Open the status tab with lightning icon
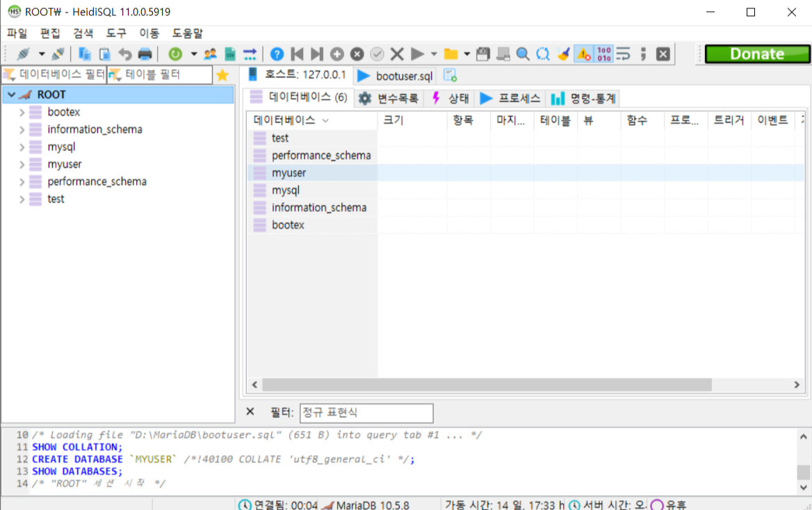Screen dimensions: 812x510 (x=450, y=98)
